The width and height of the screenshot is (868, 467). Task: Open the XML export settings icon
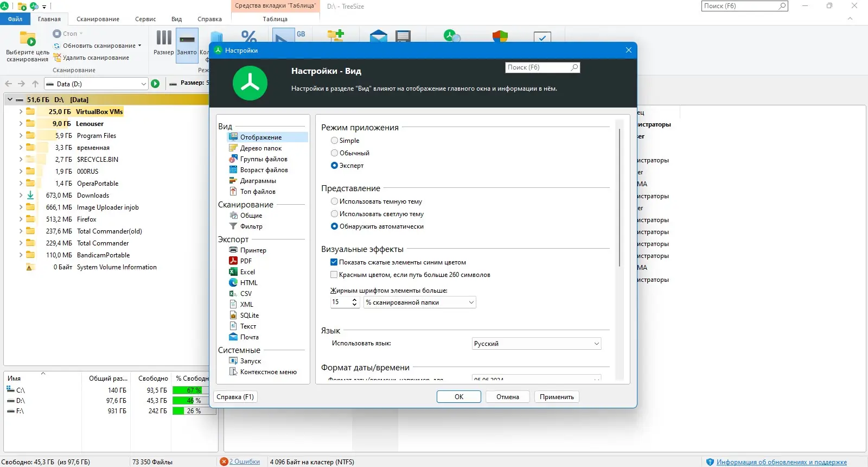click(233, 304)
